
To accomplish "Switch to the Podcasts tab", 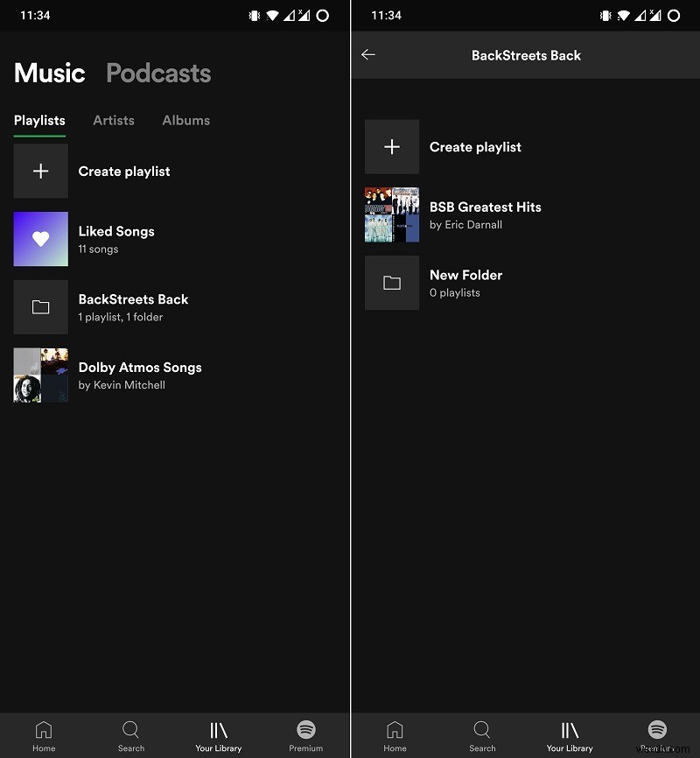I will (158, 74).
